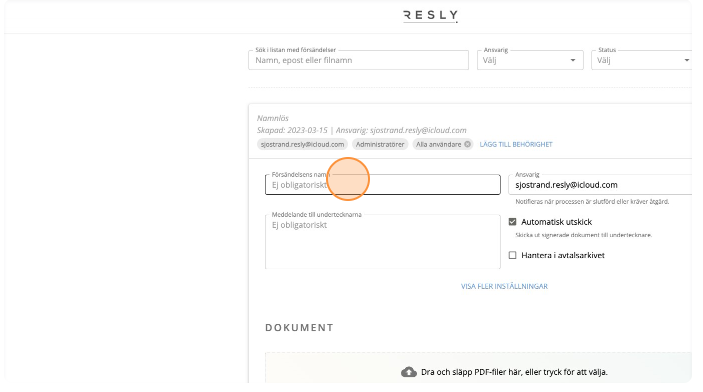
Task: Click the DOKUMENT section heading
Action: pos(299,328)
